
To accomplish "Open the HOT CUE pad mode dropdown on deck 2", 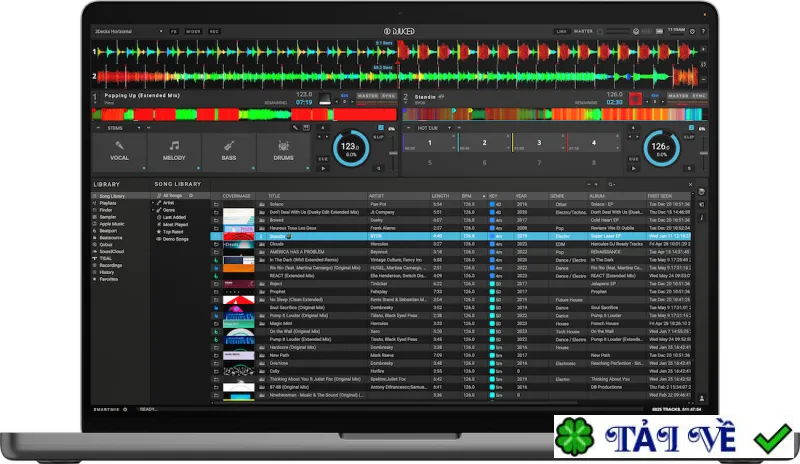I will (434, 128).
